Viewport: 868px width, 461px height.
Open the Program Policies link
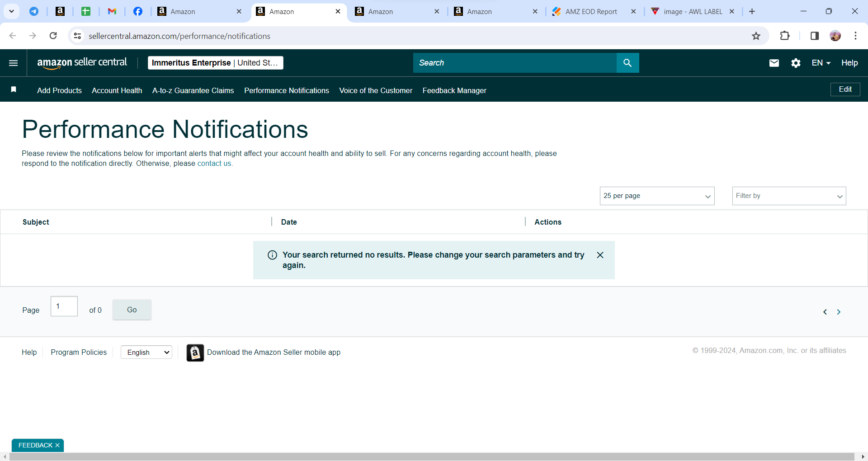click(x=79, y=352)
